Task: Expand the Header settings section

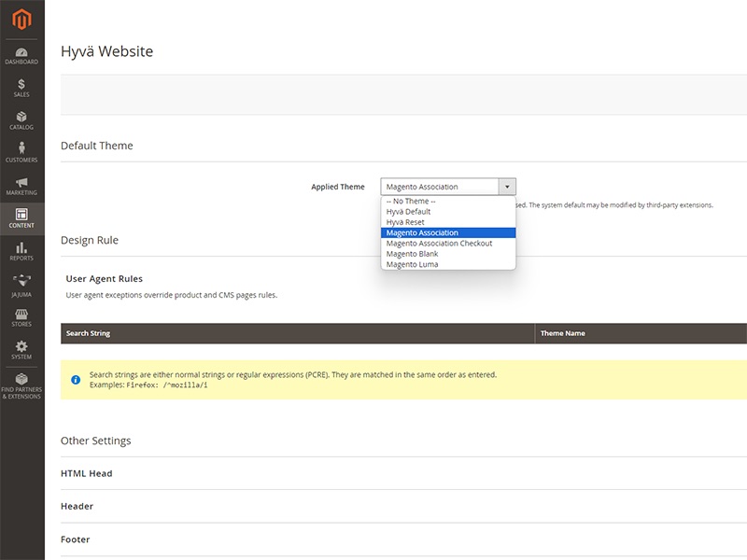Action: [78, 506]
